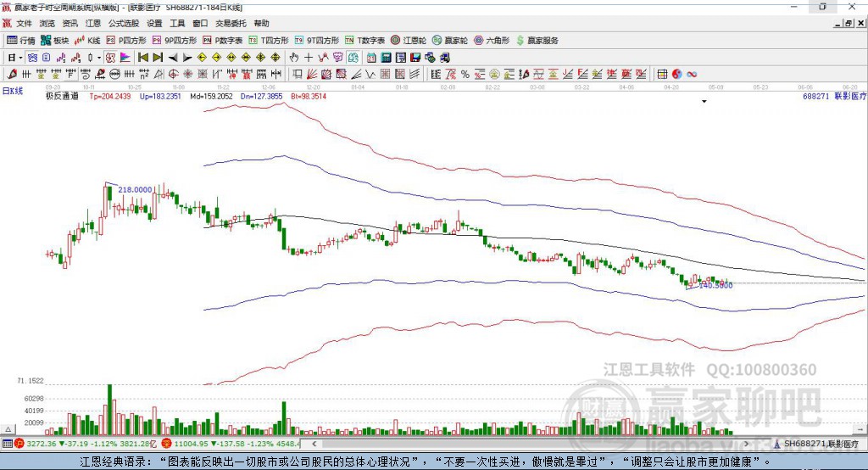Click the horizontal chart scrollbar track
Image resolution: width=868 pixels, height=470 pixels.
[531, 444]
